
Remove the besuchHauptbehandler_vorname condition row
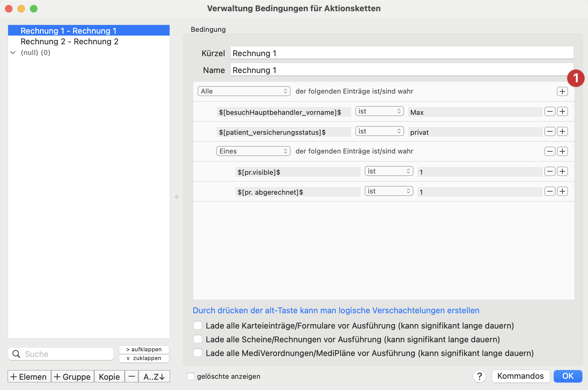tap(550, 111)
